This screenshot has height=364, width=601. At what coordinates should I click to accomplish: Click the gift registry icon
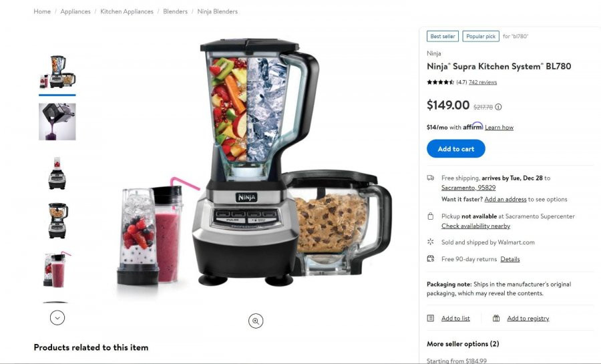[496, 318]
